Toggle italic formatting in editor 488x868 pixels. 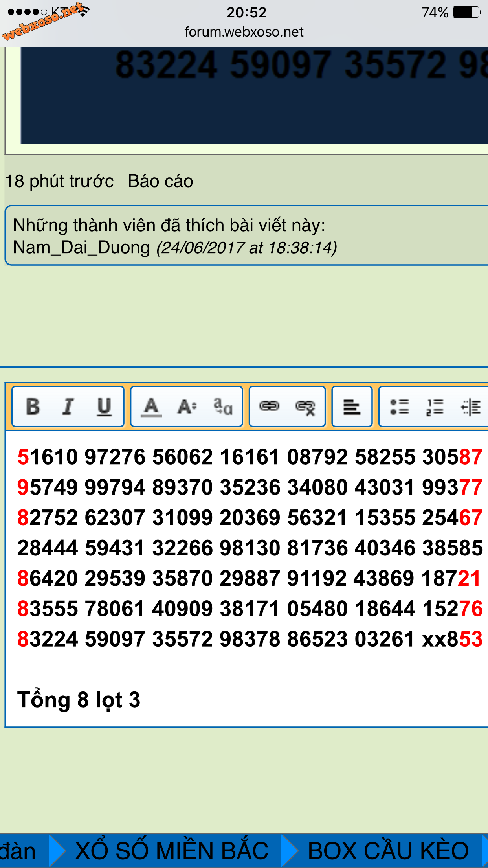[x=68, y=406]
